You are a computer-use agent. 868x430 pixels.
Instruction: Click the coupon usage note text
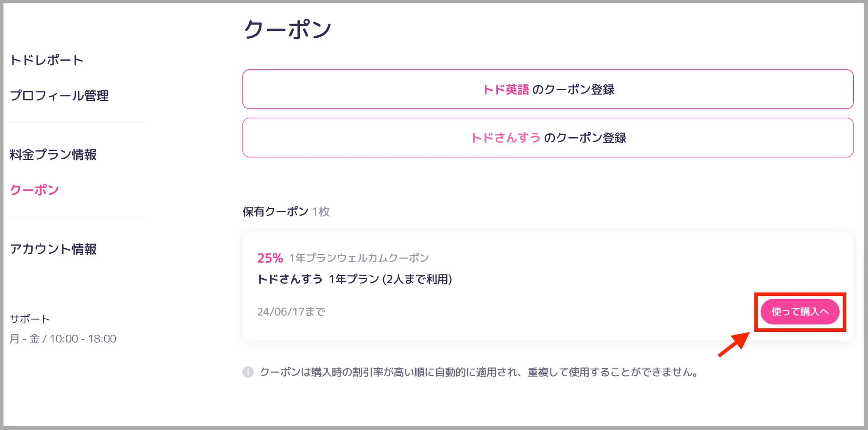479,372
